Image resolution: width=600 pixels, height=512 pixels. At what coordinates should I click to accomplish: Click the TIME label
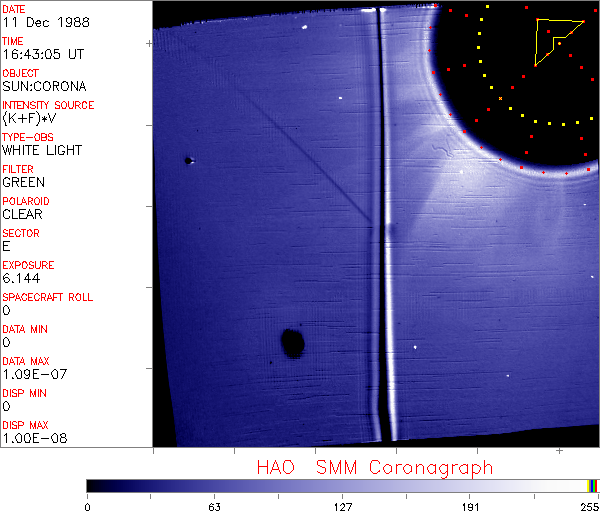[13, 41]
